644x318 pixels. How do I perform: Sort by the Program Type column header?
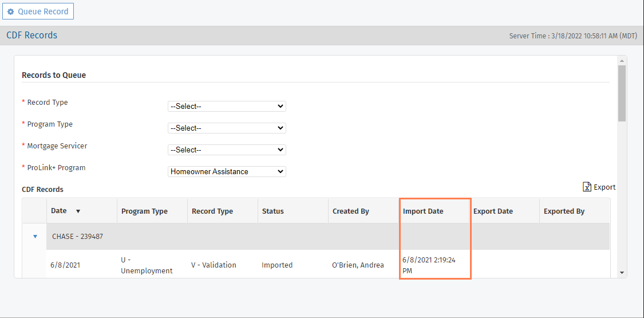pyautogui.click(x=144, y=211)
